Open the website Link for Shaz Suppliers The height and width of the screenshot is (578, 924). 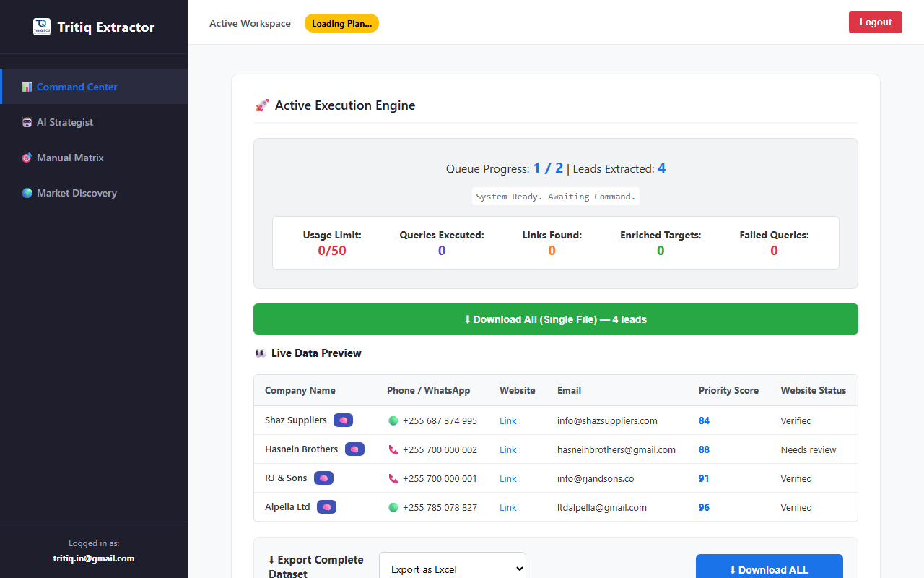click(x=508, y=420)
